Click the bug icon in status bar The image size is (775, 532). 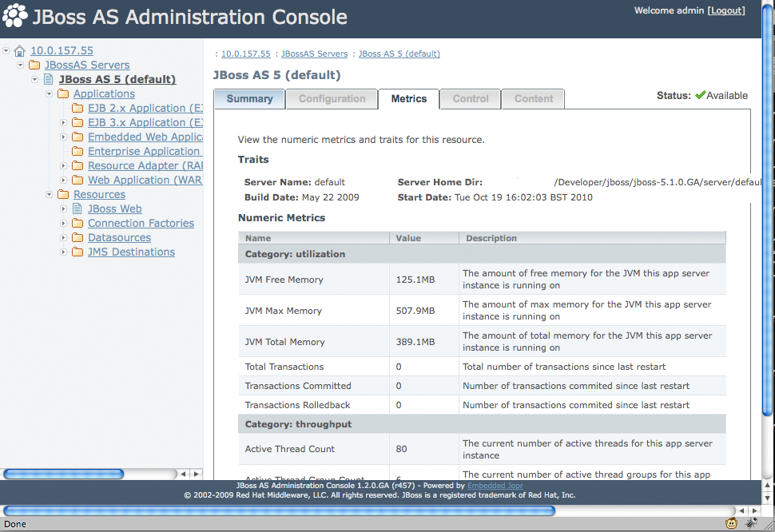(752, 522)
